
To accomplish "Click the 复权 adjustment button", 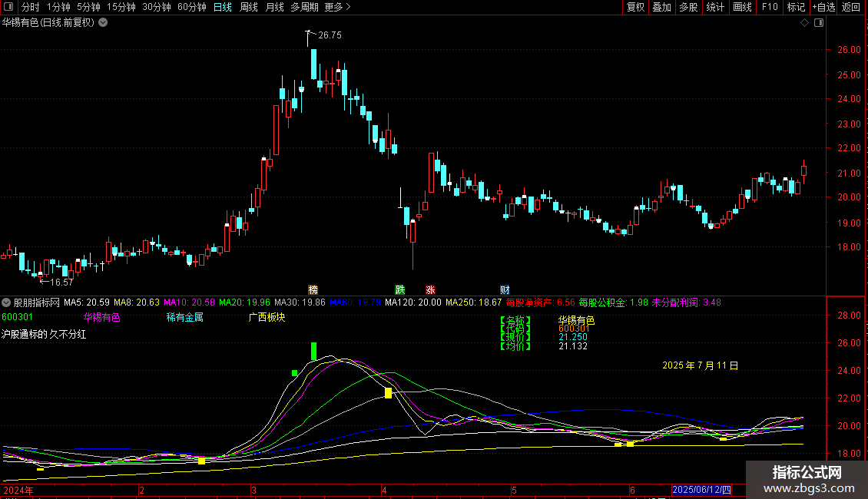I will tap(635, 7).
